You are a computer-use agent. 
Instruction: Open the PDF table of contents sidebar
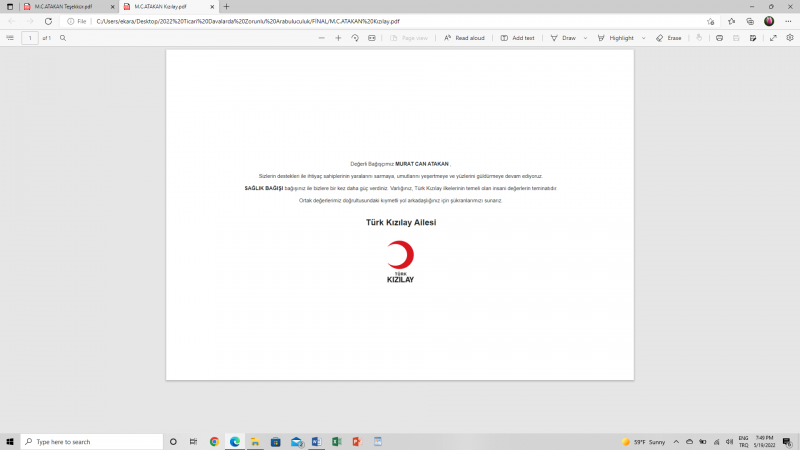10,38
